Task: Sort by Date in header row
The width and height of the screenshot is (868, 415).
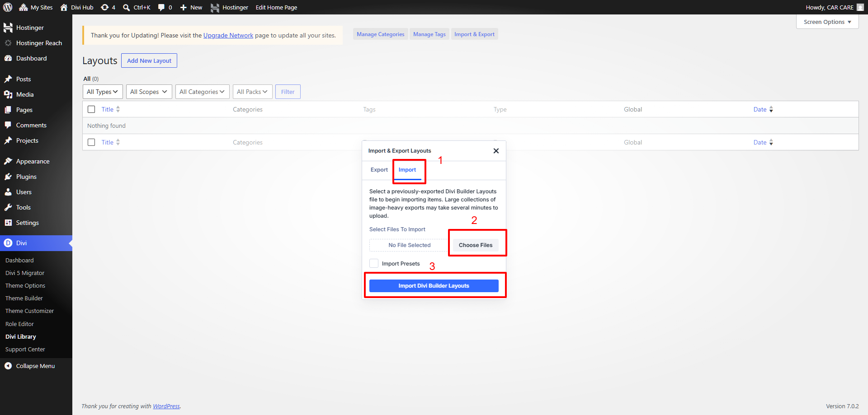Action: [x=763, y=109]
